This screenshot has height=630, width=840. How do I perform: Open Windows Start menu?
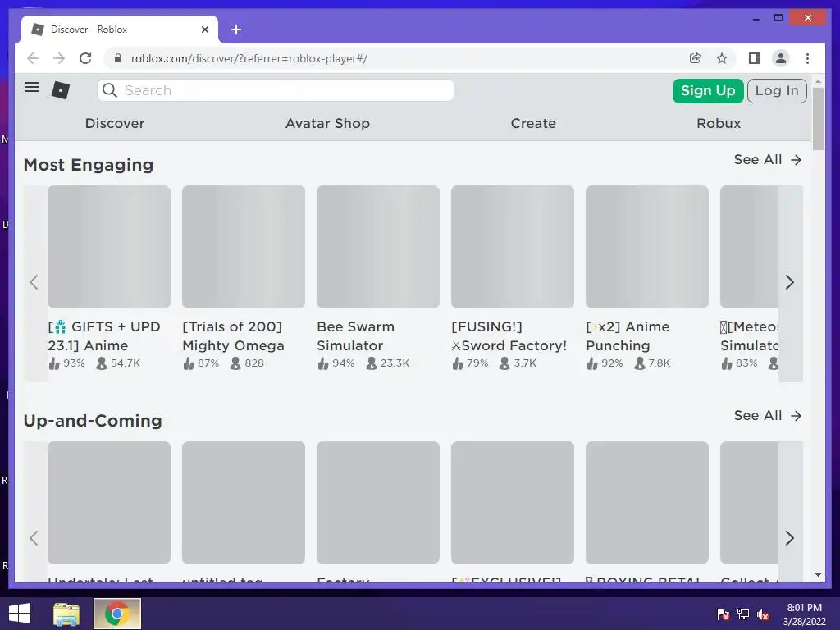coord(20,614)
